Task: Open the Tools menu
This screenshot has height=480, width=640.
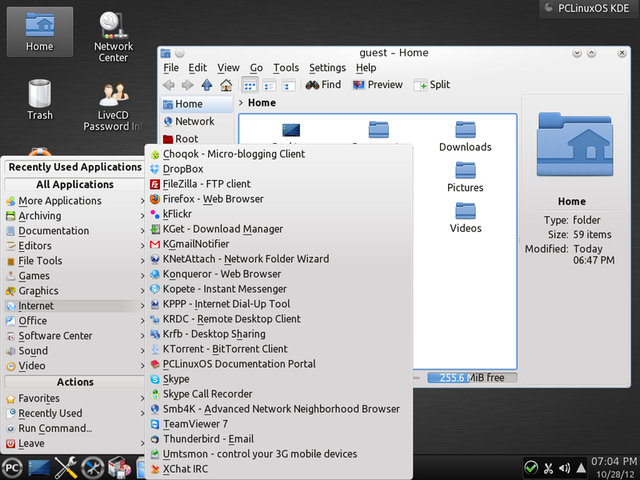Action: [286, 68]
